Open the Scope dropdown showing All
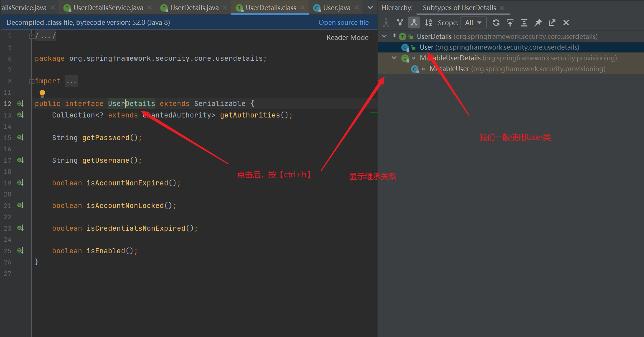 pos(473,22)
